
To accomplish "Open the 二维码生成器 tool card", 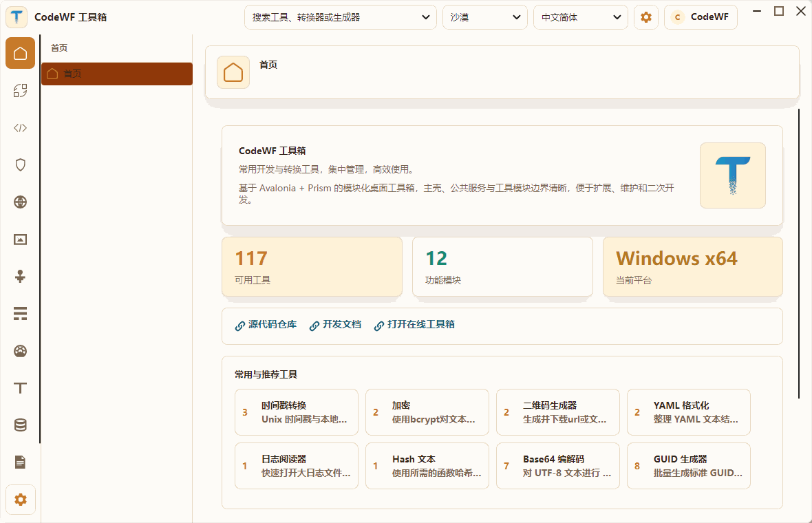I will pyautogui.click(x=557, y=412).
